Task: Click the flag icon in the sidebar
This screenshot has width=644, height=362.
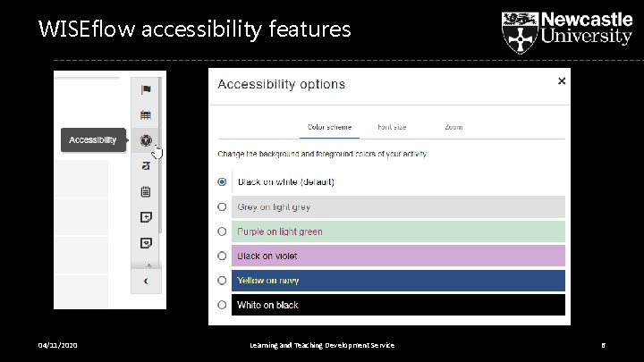Action: (146, 89)
